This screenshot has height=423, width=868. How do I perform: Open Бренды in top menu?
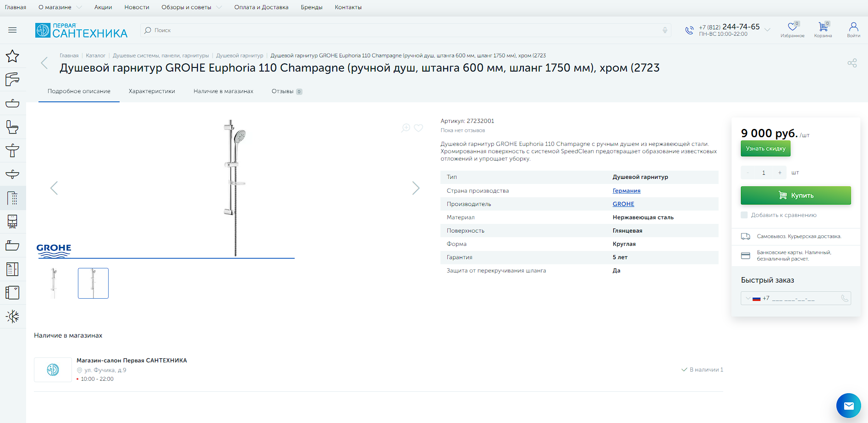click(312, 7)
